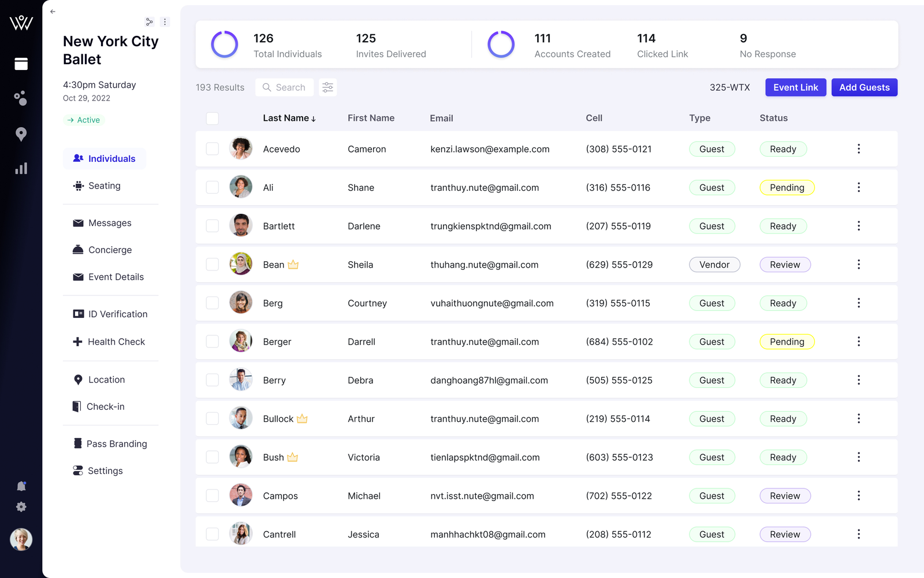Click the Event Link button

click(796, 87)
